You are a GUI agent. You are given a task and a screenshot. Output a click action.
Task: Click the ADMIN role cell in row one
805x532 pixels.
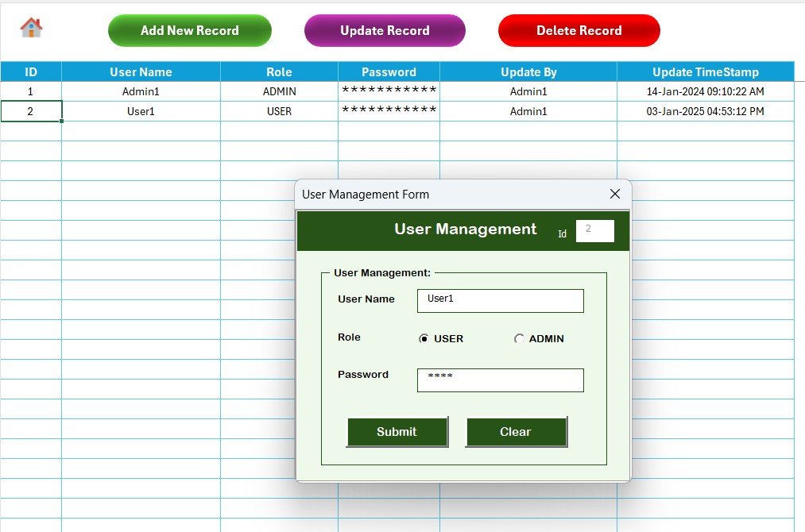pyautogui.click(x=279, y=92)
